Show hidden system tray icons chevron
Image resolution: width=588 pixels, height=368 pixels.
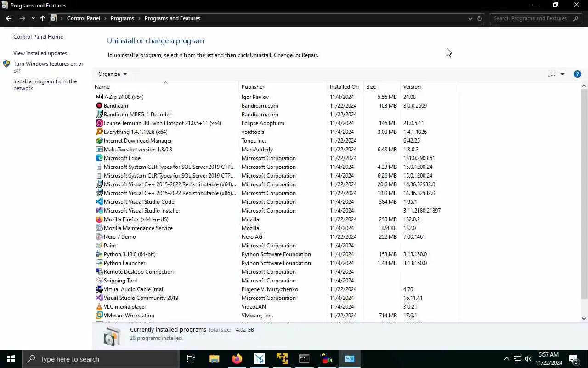[x=506, y=359]
